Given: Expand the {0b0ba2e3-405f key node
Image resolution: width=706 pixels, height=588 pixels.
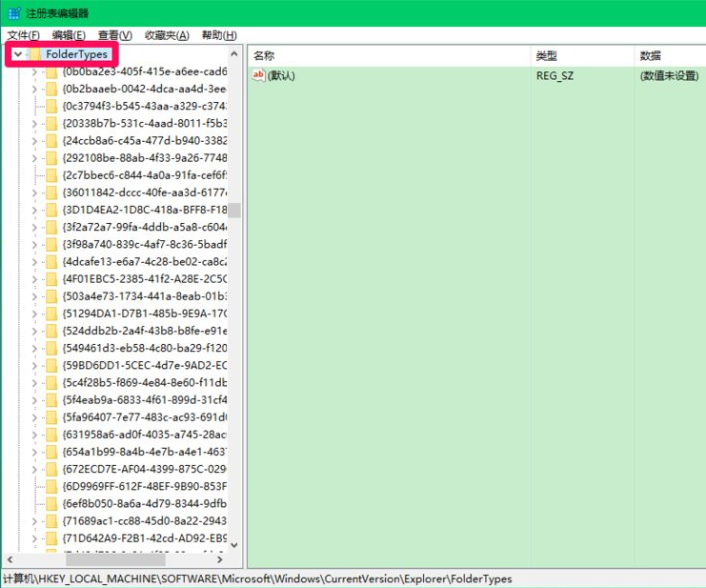Looking at the screenshot, I should [34, 71].
